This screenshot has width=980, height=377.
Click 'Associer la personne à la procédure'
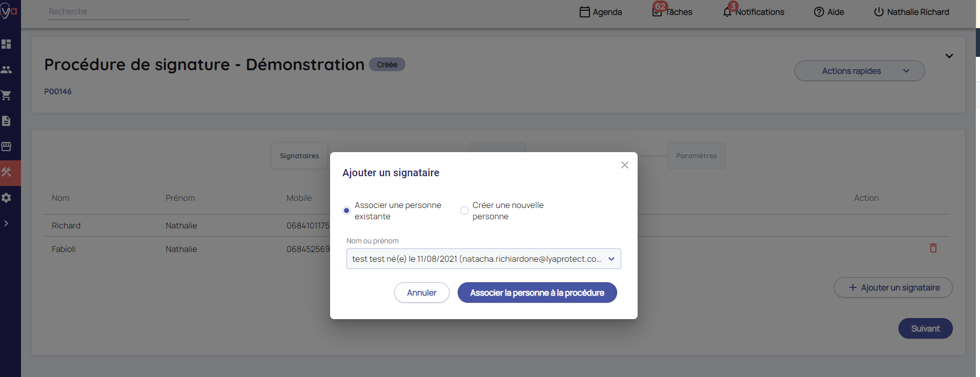click(x=537, y=292)
